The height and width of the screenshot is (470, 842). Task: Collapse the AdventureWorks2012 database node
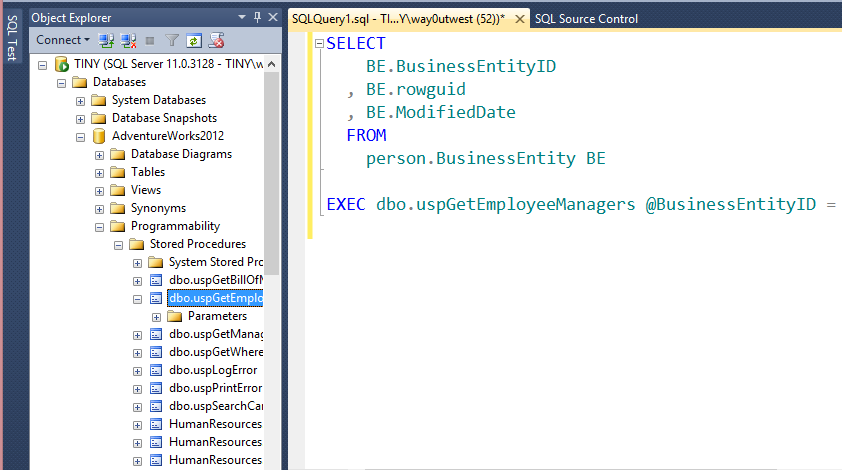pos(81,138)
